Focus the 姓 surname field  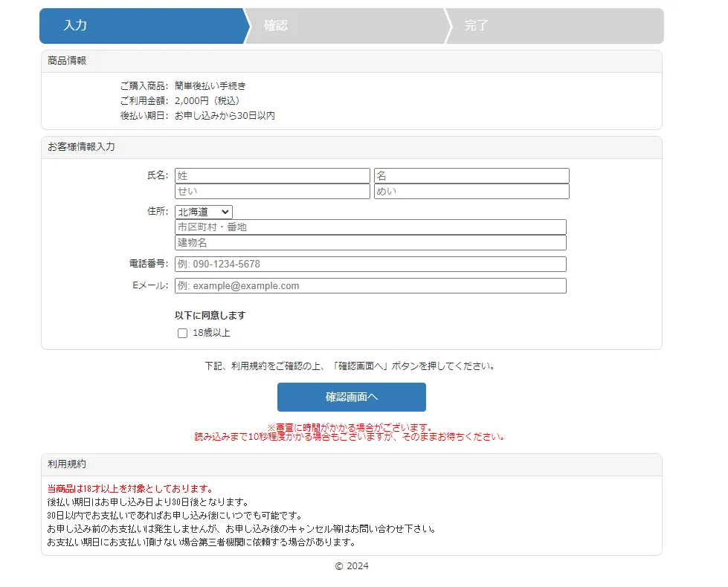[x=272, y=176]
